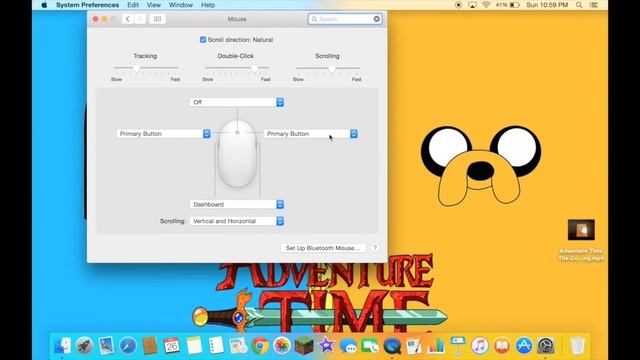Uncheck Scroll direction: Natural checkbox
640x360 pixels.
click(202, 40)
